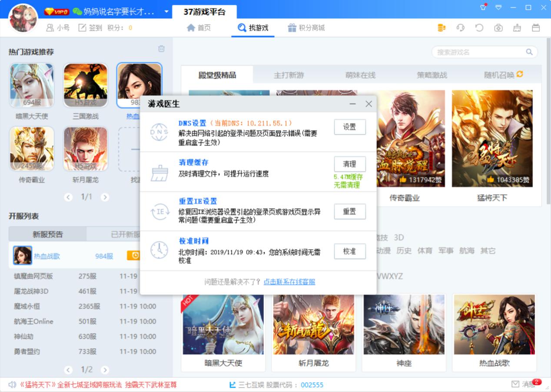Click the cleanup broom icon in the toolbar

click(517, 27)
